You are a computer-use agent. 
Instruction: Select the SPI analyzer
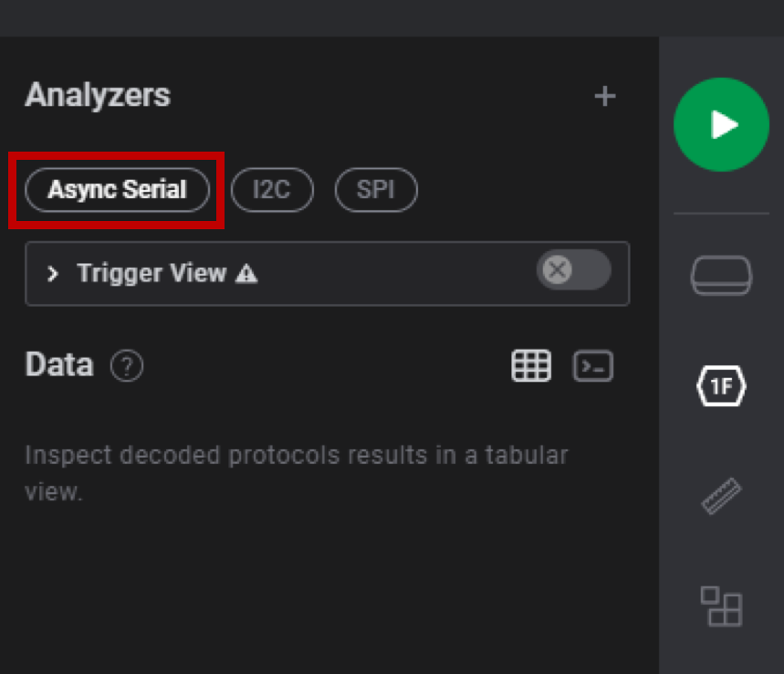tap(376, 190)
